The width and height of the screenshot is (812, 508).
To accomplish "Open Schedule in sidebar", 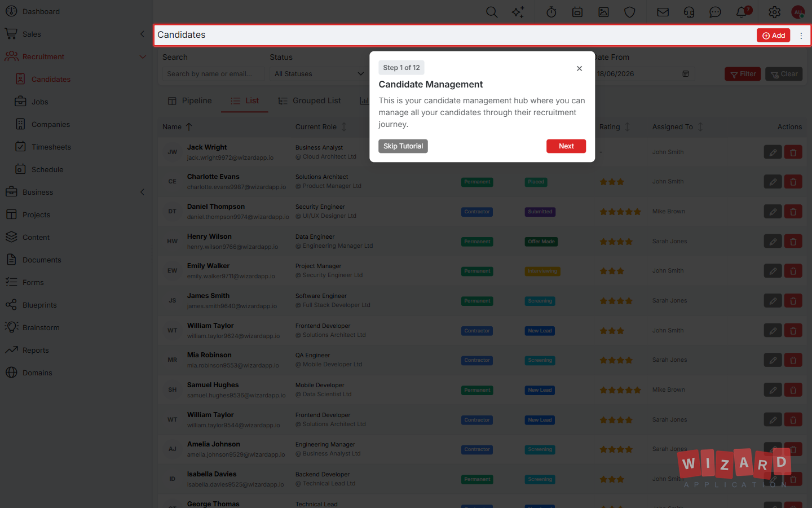I will point(47,169).
